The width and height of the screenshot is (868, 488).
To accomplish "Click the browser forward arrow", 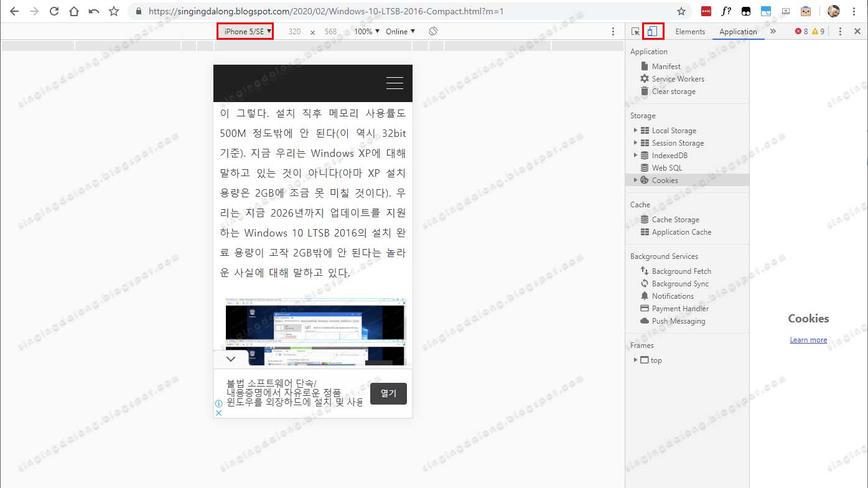I will coord(34,11).
